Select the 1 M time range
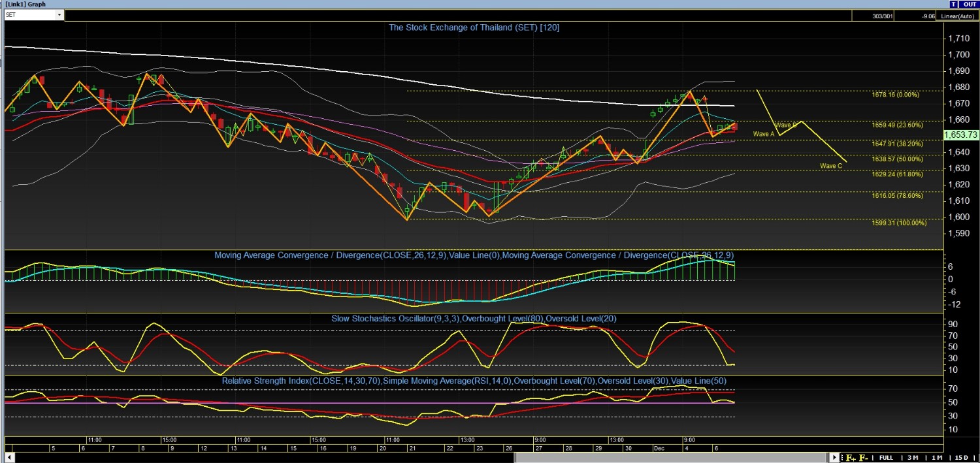980x463 pixels. tap(937, 457)
